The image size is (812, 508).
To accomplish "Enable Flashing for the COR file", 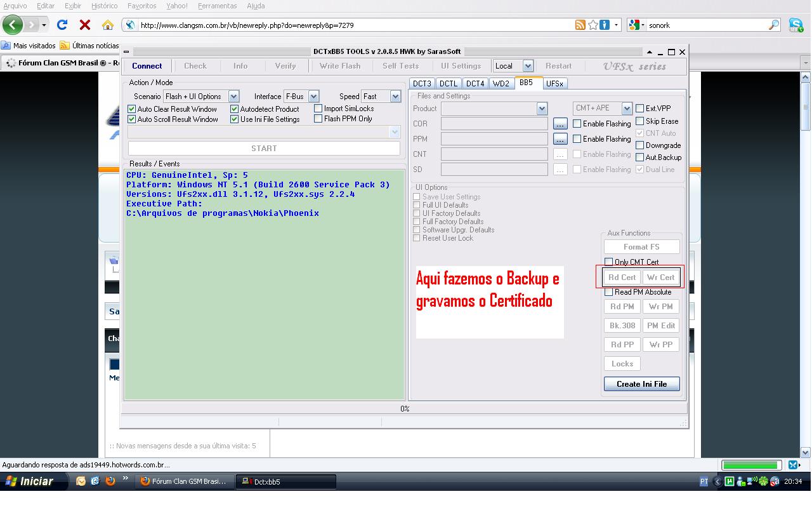I will (x=577, y=124).
